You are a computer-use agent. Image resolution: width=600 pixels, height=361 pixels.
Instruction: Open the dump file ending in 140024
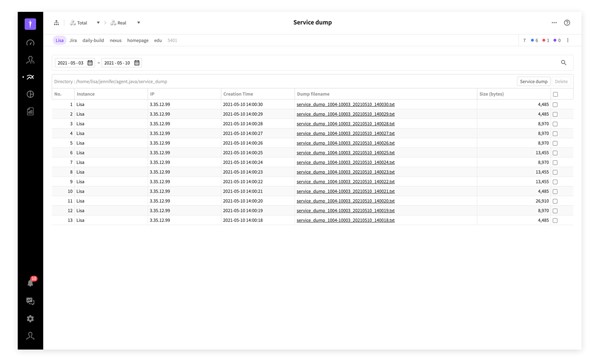pos(346,162)
